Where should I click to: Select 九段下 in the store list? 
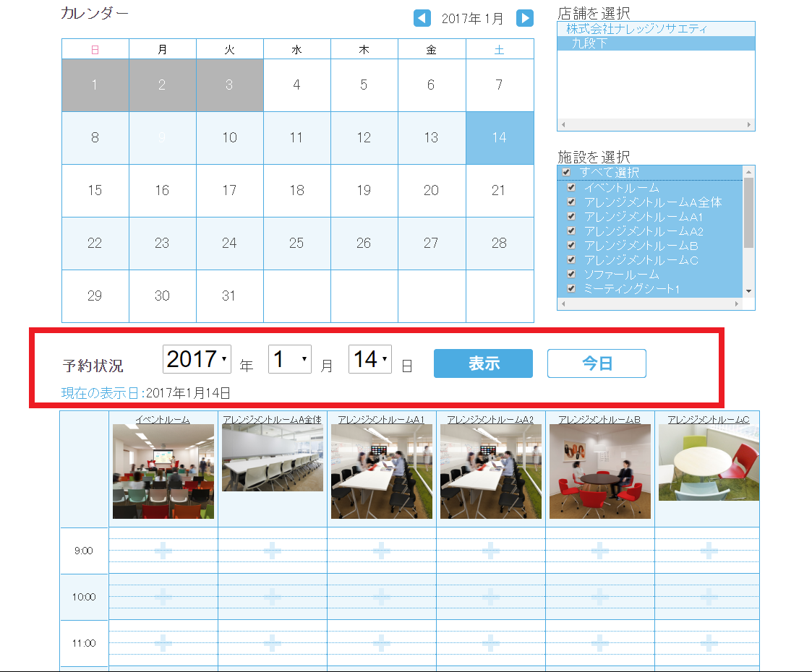[x=589, y=43]
